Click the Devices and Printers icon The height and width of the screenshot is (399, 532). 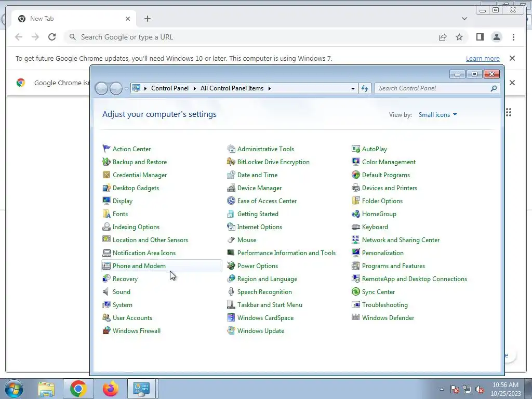tap(355, 188)
